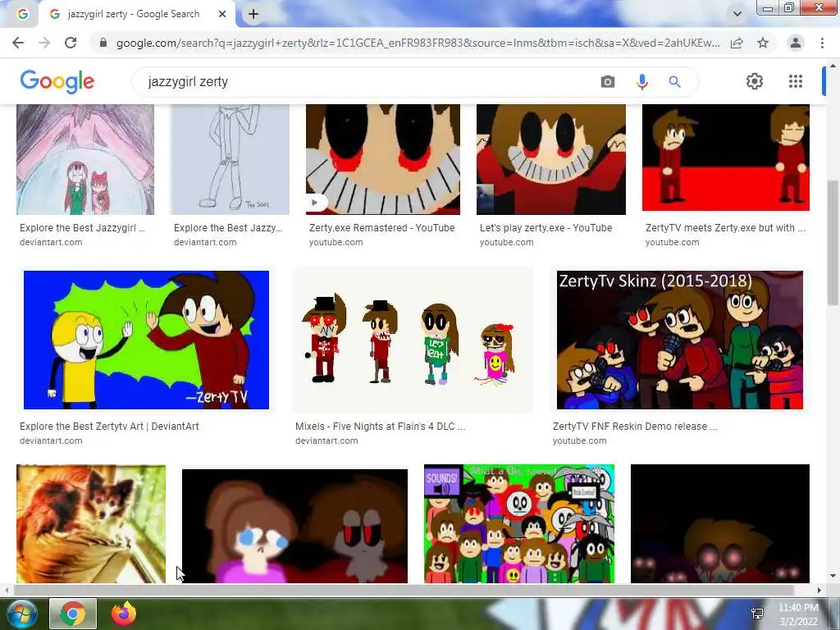Open a new browser tab
The image size is (840, 630).
[253, 15]
